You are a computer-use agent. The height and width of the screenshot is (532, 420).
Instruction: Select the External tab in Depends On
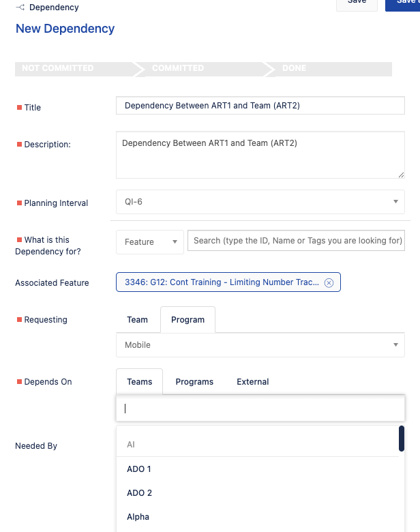(x=253, y=382)
